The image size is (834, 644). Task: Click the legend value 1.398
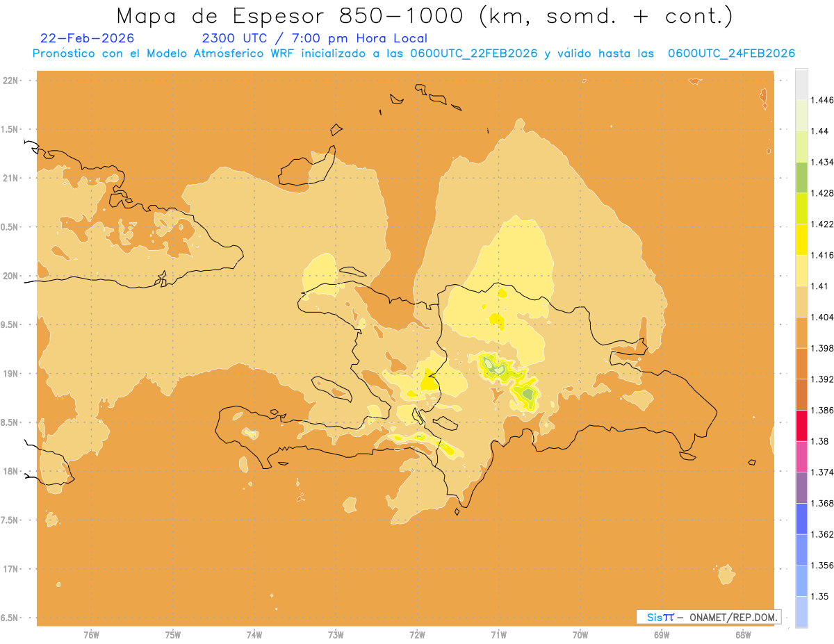point(822,348)
